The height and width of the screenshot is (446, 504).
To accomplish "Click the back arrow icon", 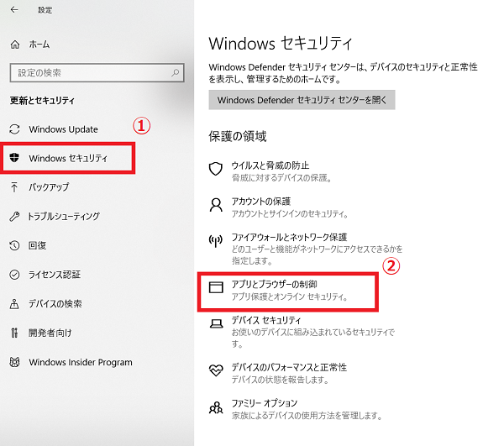I will coord(14,9).
